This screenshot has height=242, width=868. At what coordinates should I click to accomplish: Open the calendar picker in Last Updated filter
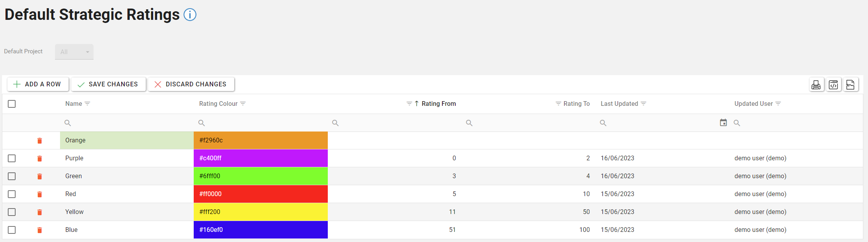(x=723, y=123)
